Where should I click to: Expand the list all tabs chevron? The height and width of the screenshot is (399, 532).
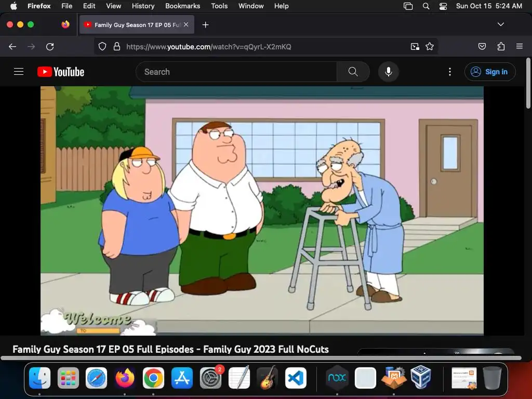click(500, 24)
